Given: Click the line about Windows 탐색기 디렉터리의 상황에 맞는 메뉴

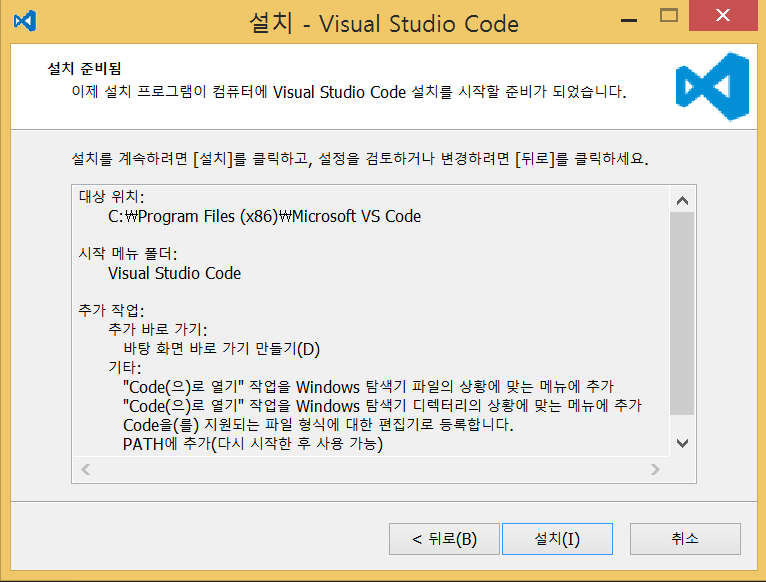Looking at the screenshot, I should coord(383,406).
